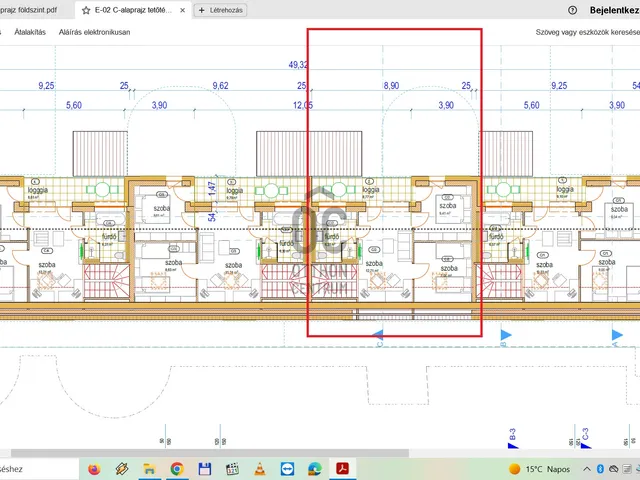
Task: Switch to Adobe Acrobat in the taskbar
Action: click(342, 469)
